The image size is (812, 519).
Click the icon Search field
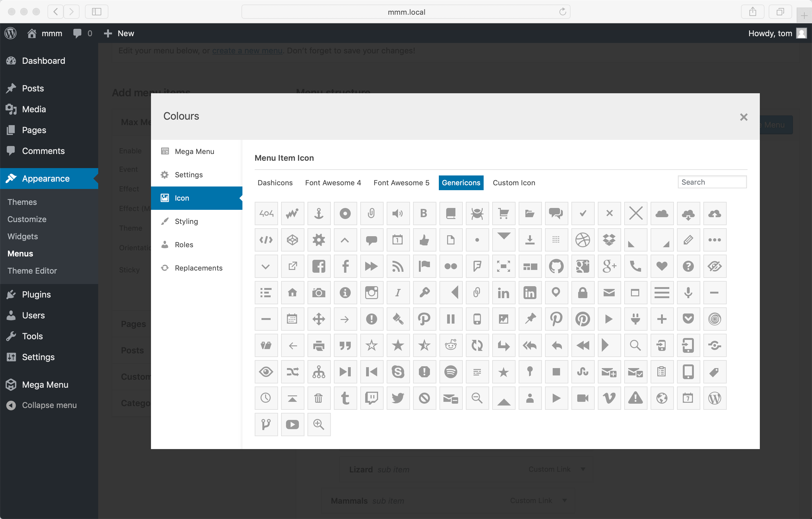click(x=712, y=182)
